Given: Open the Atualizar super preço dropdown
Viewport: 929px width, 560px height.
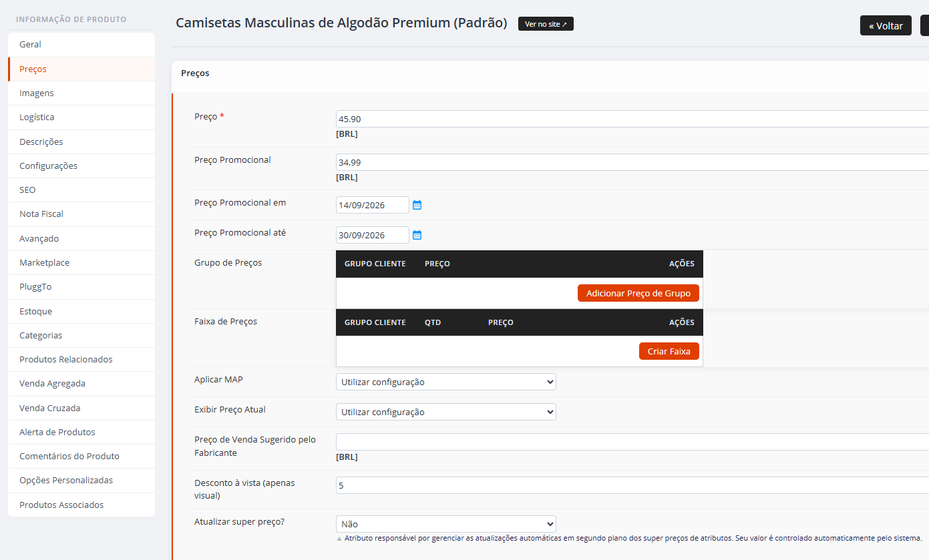Looking at the screenshot, I should [x=446, y=524].
